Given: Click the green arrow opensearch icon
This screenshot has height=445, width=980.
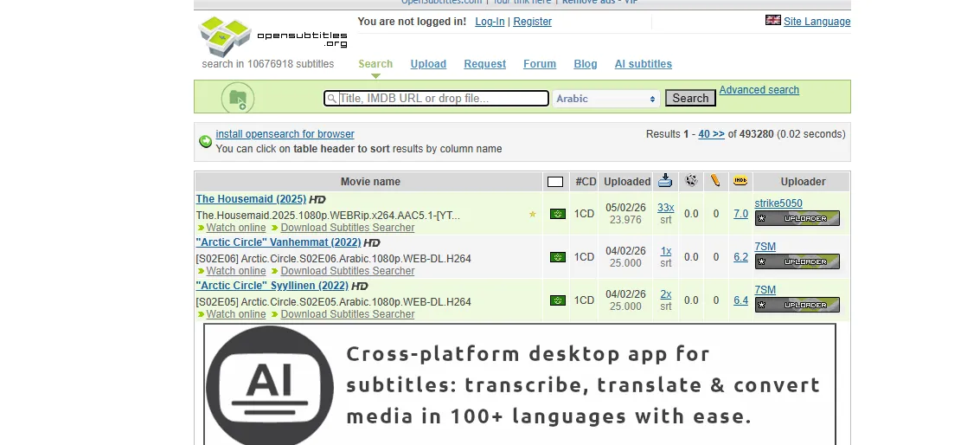Looking at the screenshot, I should pos(206,141).
